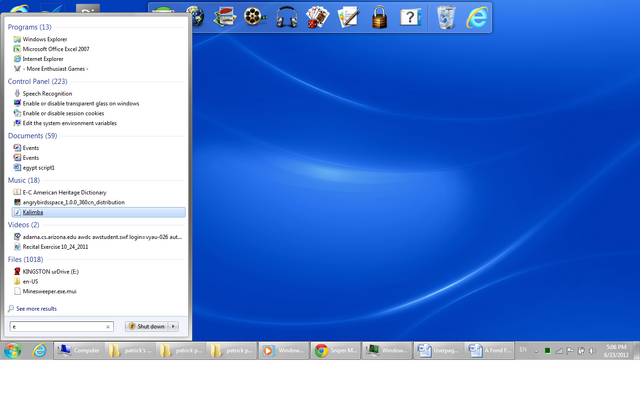Open the globe icon in the desktop dock
The image size is (640, 417).
tap(197, 17)
